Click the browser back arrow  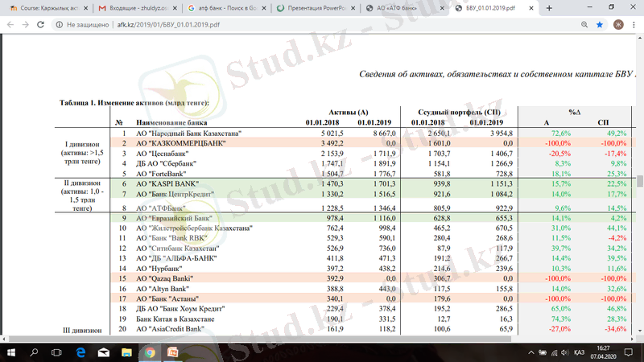(x=9, y=25)
